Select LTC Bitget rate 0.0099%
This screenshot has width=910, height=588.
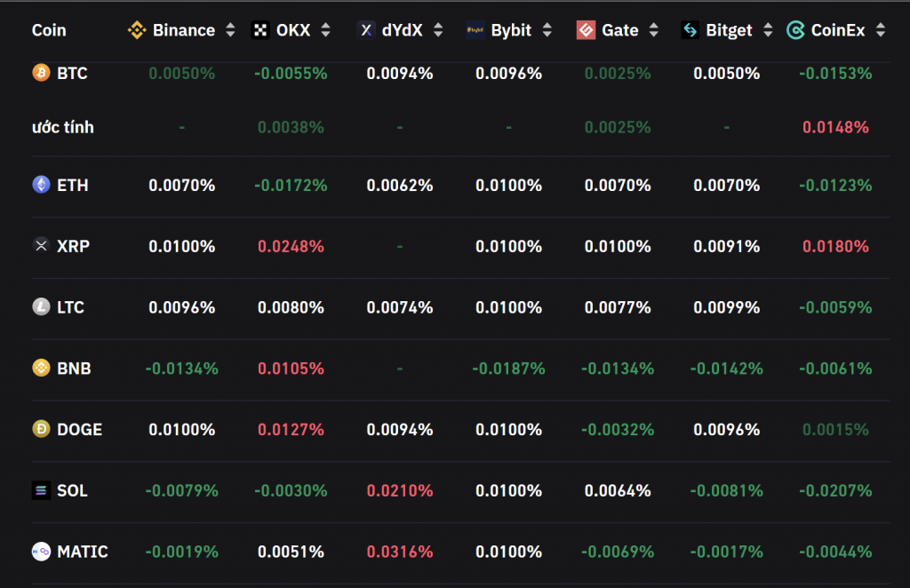click(x=727, y=306)
